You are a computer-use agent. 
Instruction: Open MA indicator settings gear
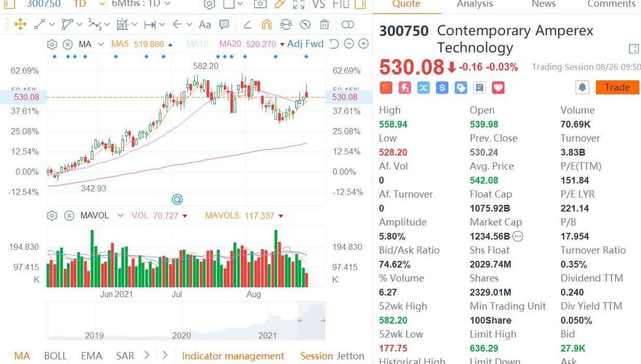tap(52, 44)
